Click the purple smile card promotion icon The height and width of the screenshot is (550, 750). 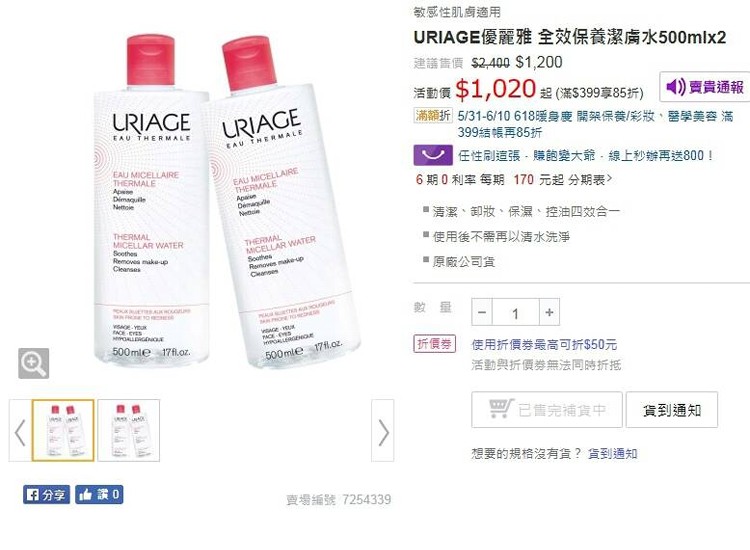click(x=433, y=155)
